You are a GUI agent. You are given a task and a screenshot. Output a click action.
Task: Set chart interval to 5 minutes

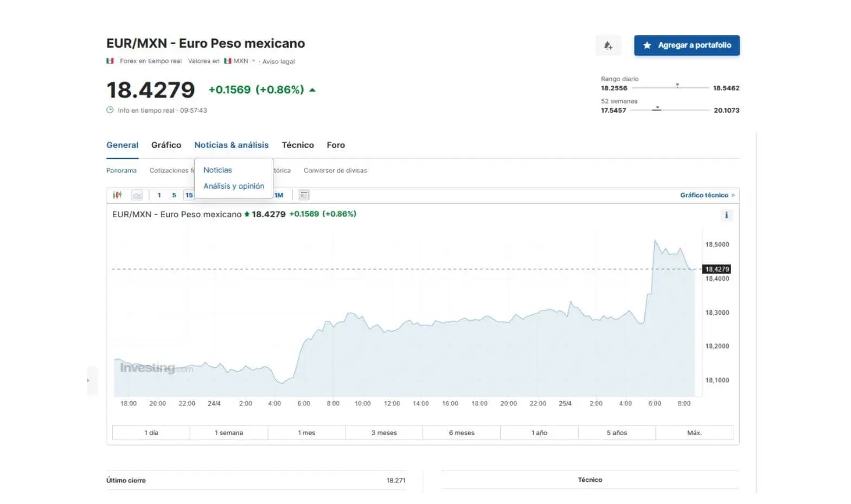[174, 195]
